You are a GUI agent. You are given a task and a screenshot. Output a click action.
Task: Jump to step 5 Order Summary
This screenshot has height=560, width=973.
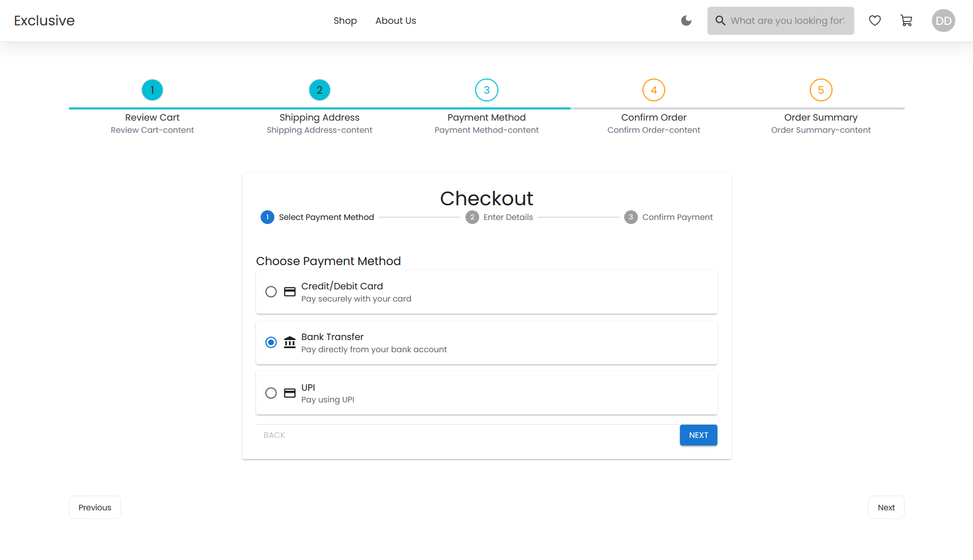tap(820, 90)
